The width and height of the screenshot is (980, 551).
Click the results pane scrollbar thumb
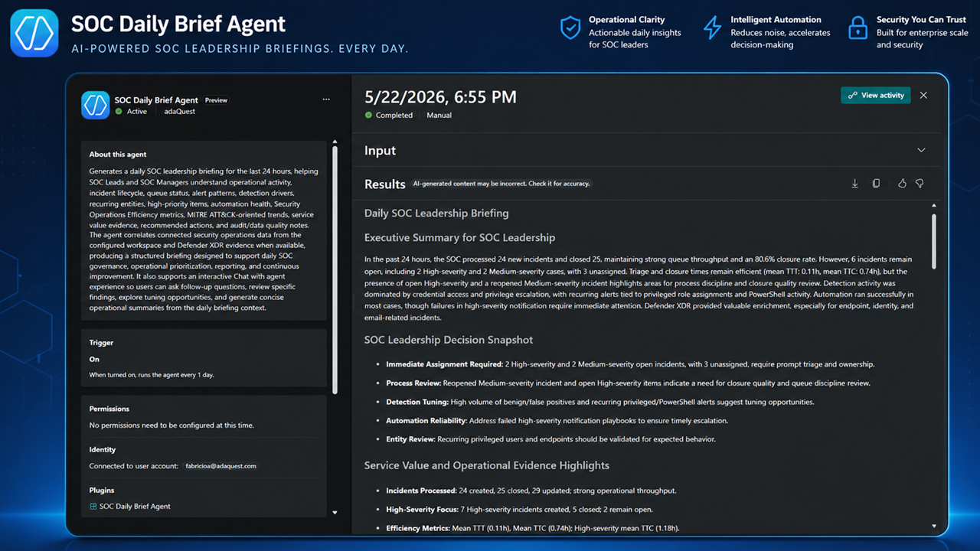pos(934,242)
